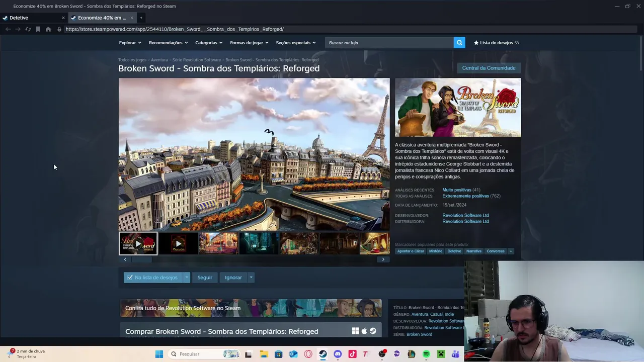This screenshot has width=644, height=362.
Task: Expand the Ignorar options dropdown arrow
Action: click(251, 278)
